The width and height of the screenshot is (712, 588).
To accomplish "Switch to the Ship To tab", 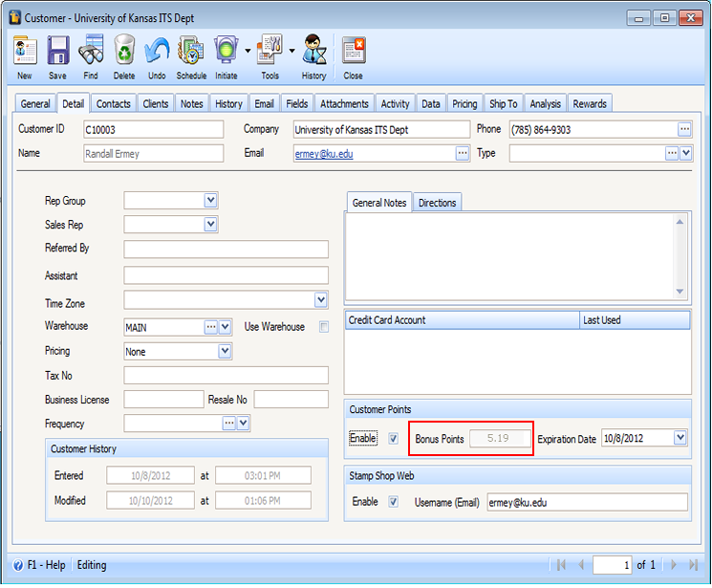I will (504, 103).
